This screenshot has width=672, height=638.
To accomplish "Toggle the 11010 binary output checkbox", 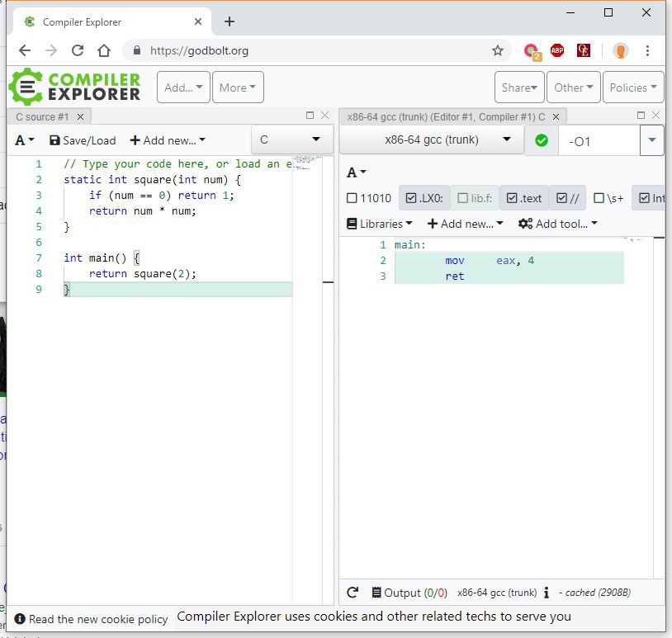I will (x=369, y=198).
